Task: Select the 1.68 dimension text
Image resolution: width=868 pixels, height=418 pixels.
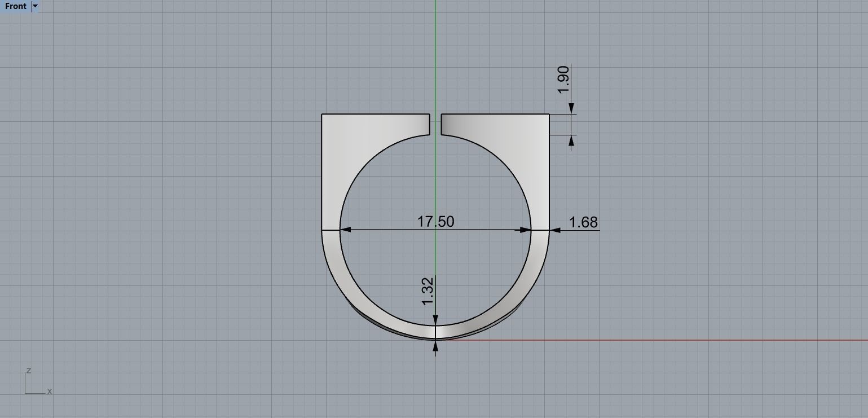Action: point(583,222)
